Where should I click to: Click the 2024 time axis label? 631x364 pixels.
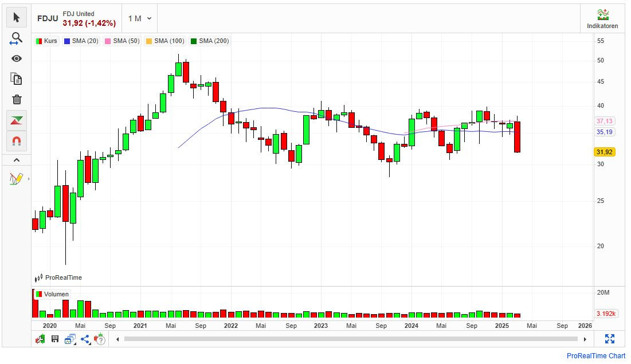pos(411,326)
